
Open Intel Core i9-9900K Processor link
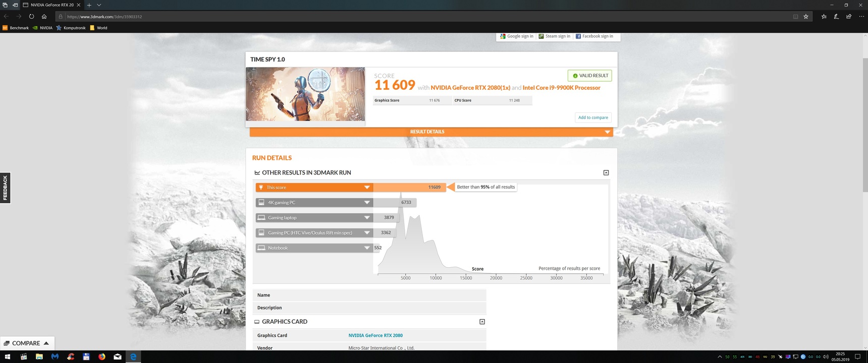pos(561,88)
